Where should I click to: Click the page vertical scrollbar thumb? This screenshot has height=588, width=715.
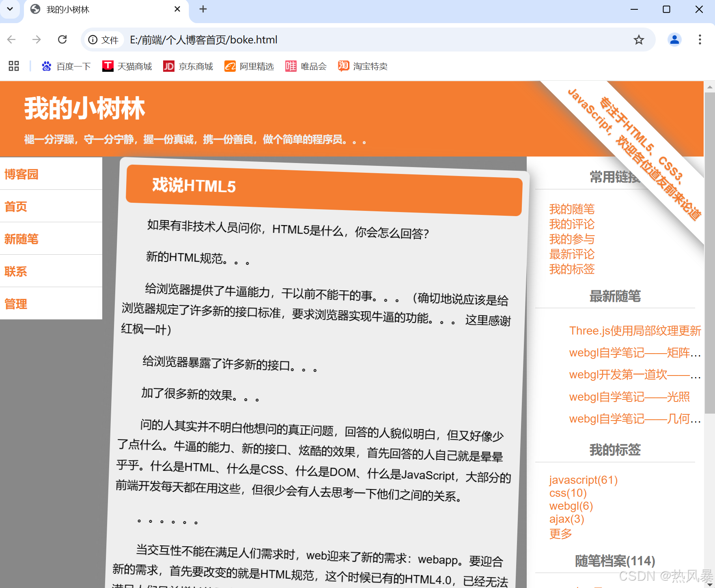[x=709, y=253]
